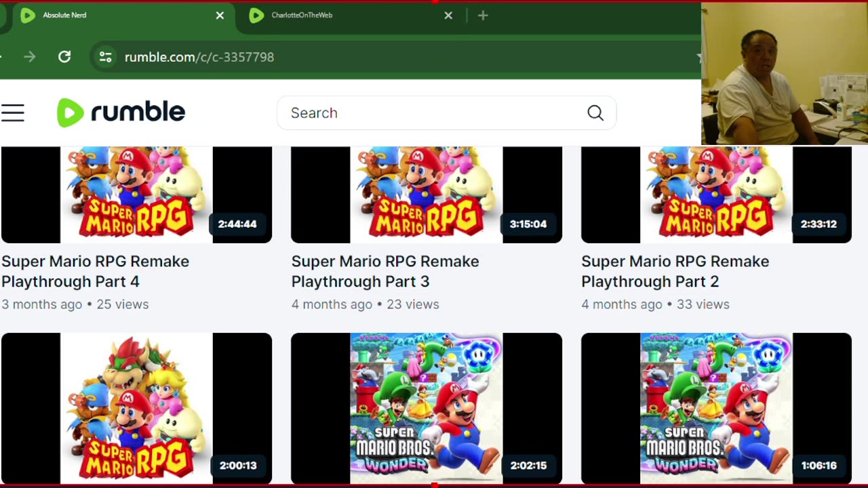This screenshot has height=488, width=868.
Task: Click the address bar URL rumble.com/c/c-3357798
Action: tap(199, 57)
